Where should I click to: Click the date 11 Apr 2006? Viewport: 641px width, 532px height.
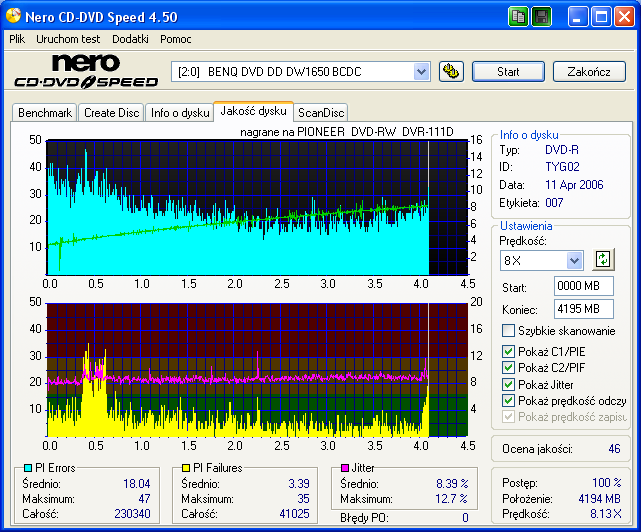(x=574, y=185)
